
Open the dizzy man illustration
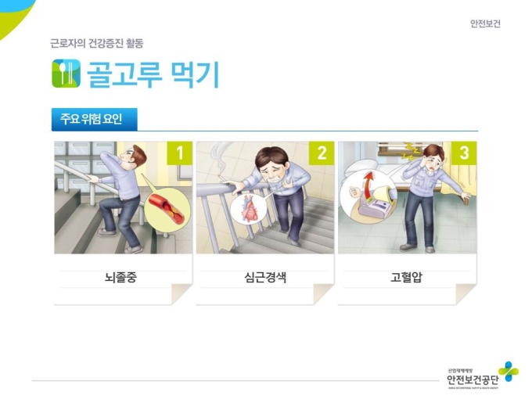[407, 197]
